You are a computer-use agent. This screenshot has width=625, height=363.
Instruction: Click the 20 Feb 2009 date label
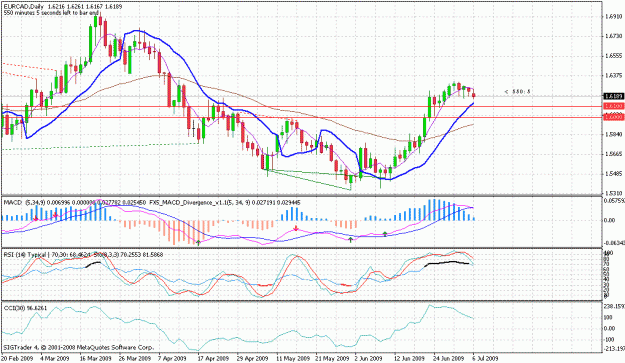18,358
